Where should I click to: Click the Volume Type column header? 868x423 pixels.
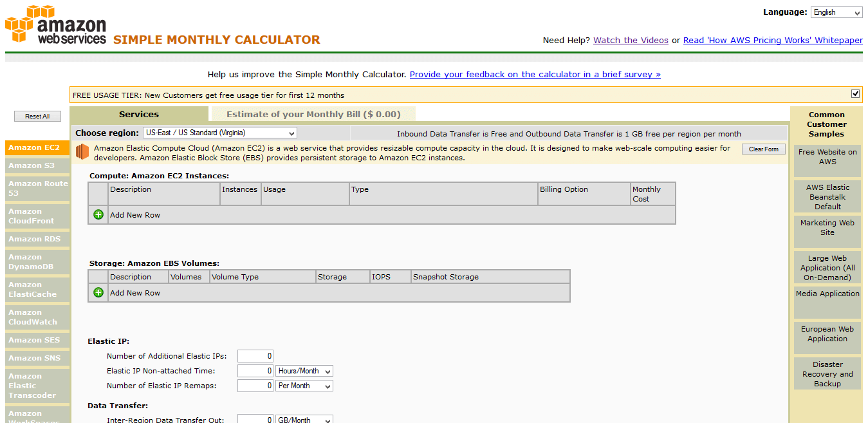click(x=263, y=277)
